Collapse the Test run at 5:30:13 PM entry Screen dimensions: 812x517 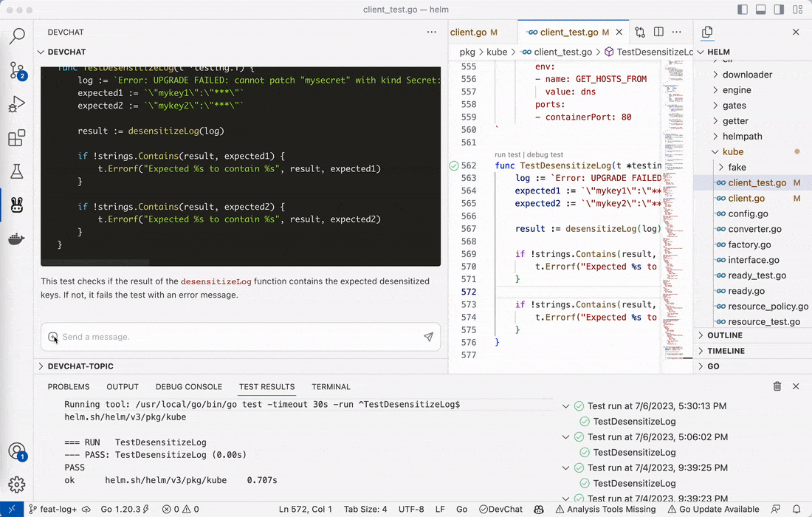[565, 406]
